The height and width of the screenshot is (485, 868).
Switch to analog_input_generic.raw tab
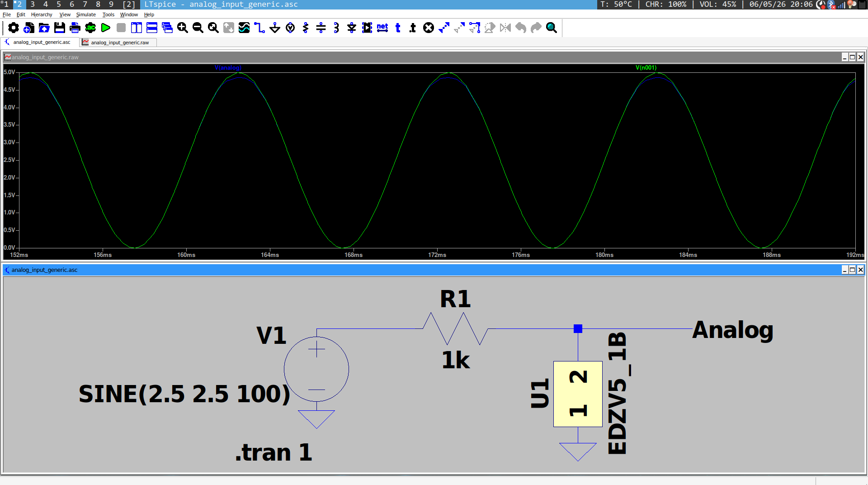coord(118,43)
